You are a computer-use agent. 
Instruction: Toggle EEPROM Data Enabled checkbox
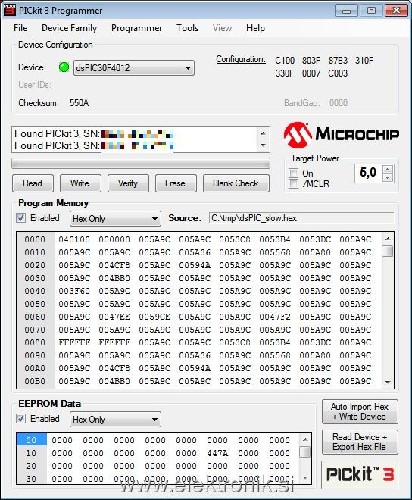(21, 419)
